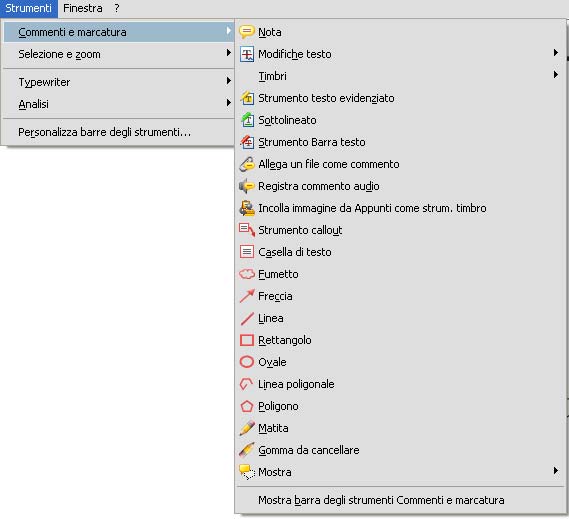Choose the Gomma da cancellare eraser icon
The image size is (569, 519).
[247, 450]
